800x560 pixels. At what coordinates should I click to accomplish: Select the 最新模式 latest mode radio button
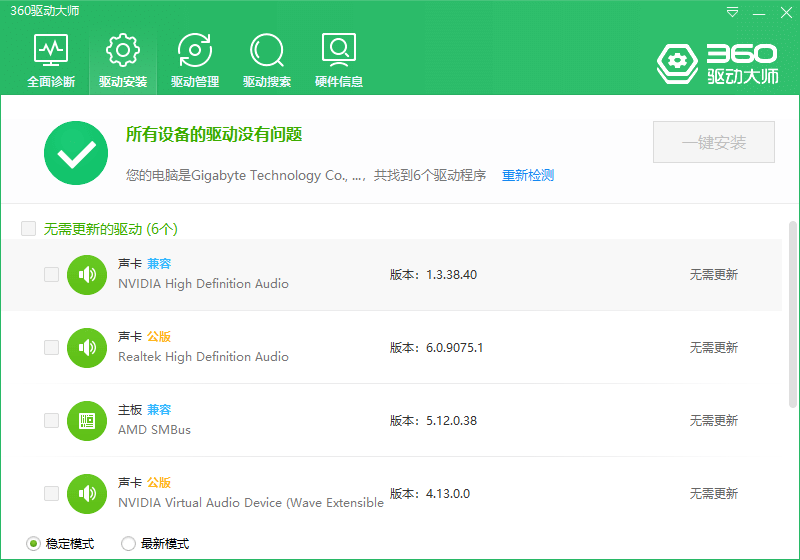pyautogui.click(x=128, y=544)
